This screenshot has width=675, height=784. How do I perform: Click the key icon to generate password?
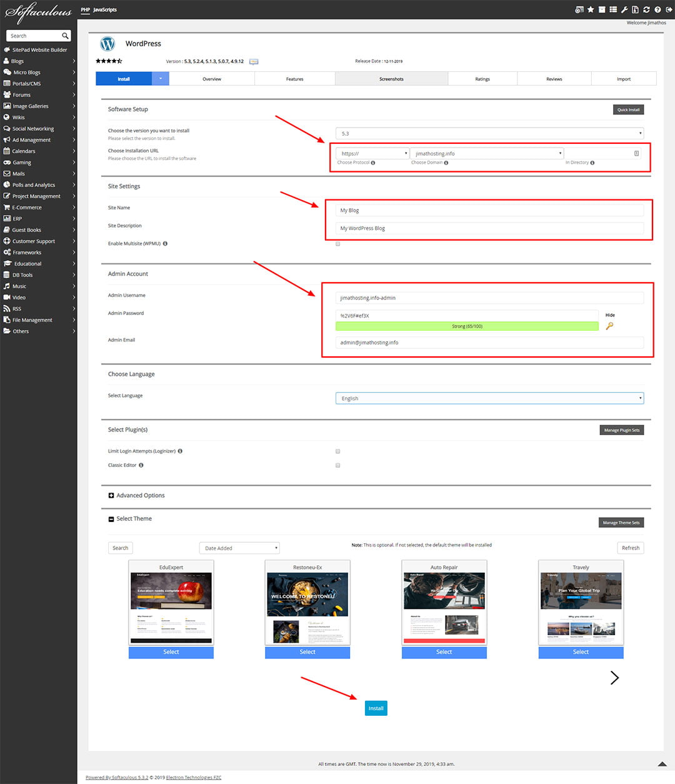pos(609,326)
